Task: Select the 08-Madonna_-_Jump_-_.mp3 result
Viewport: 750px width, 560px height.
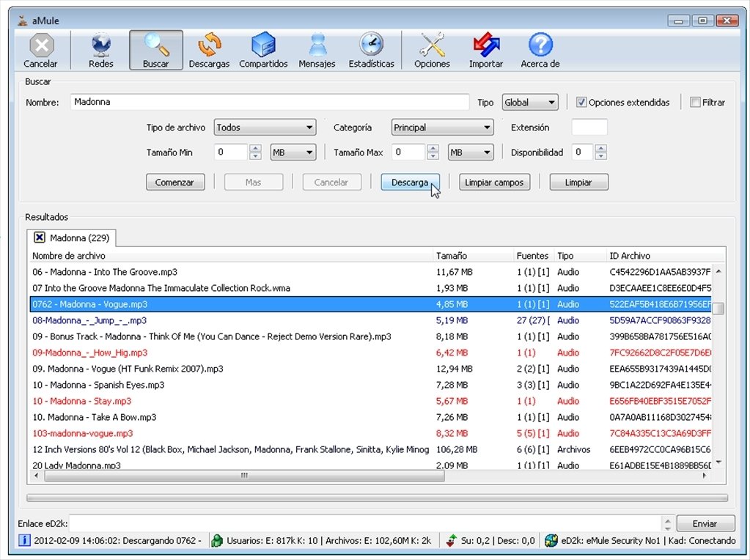Action: [370, 320]
